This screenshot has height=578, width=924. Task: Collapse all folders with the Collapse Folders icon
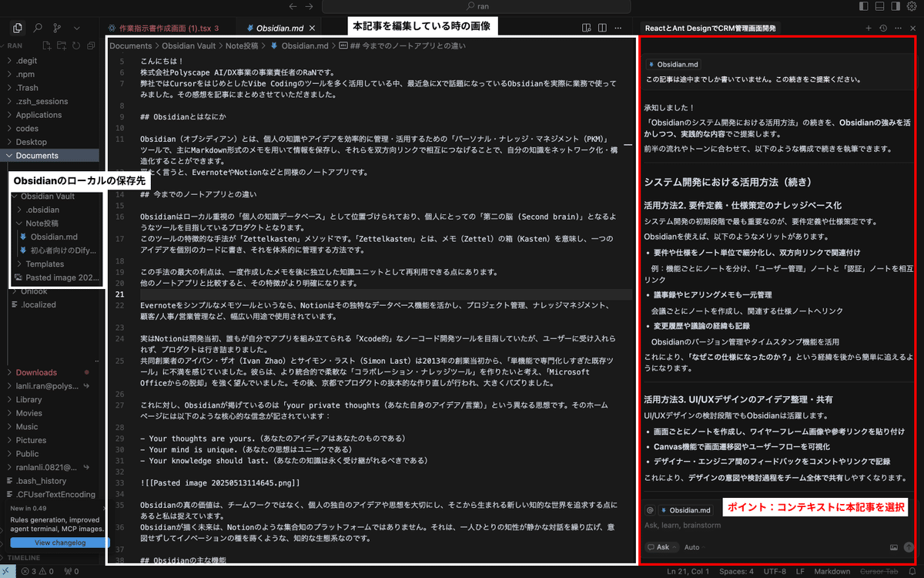[x=92, y=45]
